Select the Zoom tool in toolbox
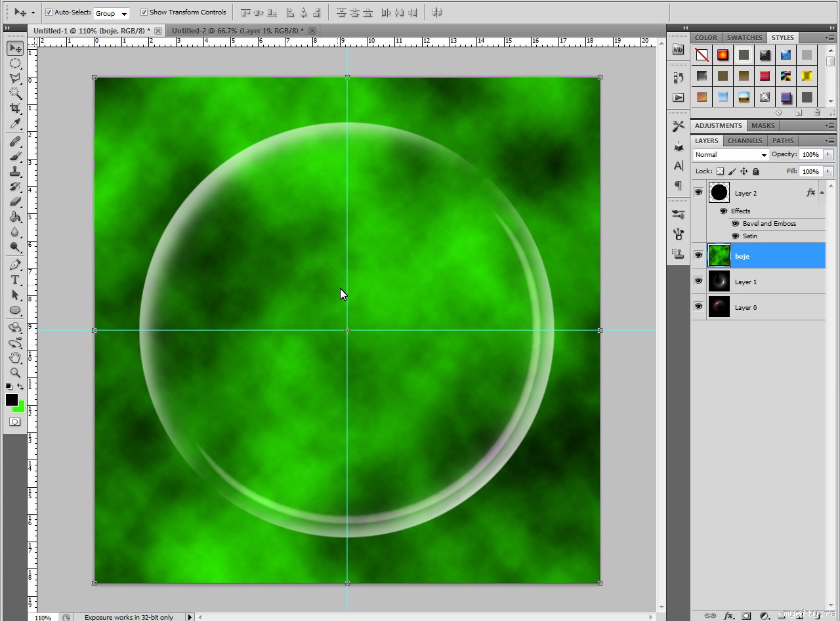 (15, 372)
